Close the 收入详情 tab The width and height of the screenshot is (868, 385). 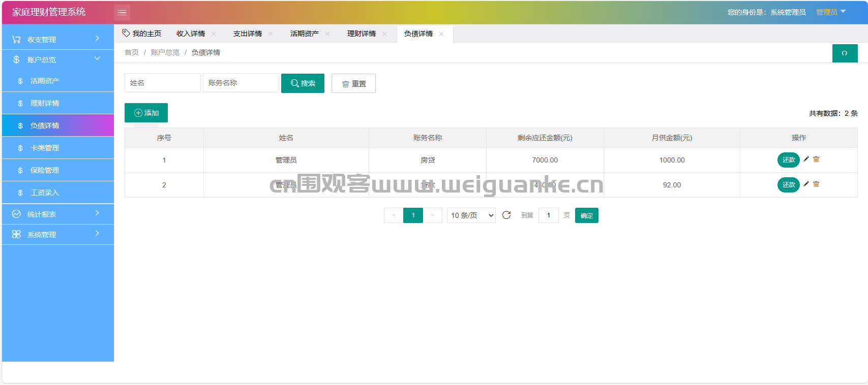point(214,34)
